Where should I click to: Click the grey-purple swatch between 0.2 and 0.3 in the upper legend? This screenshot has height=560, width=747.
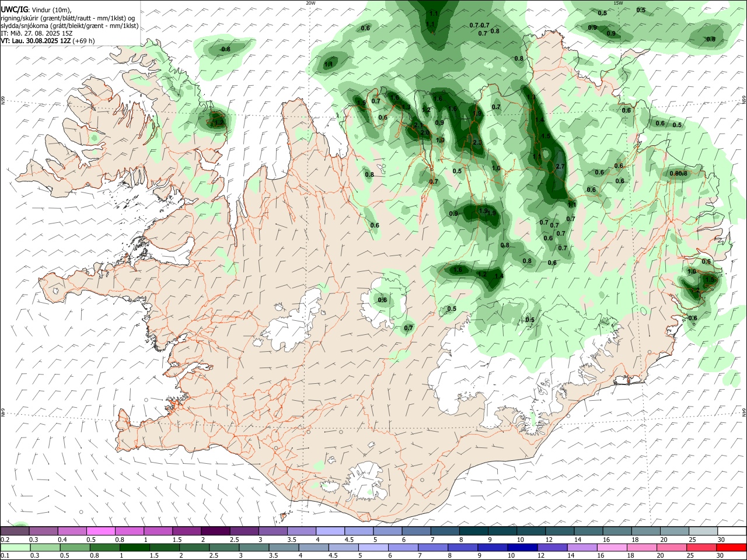[15, 531]
